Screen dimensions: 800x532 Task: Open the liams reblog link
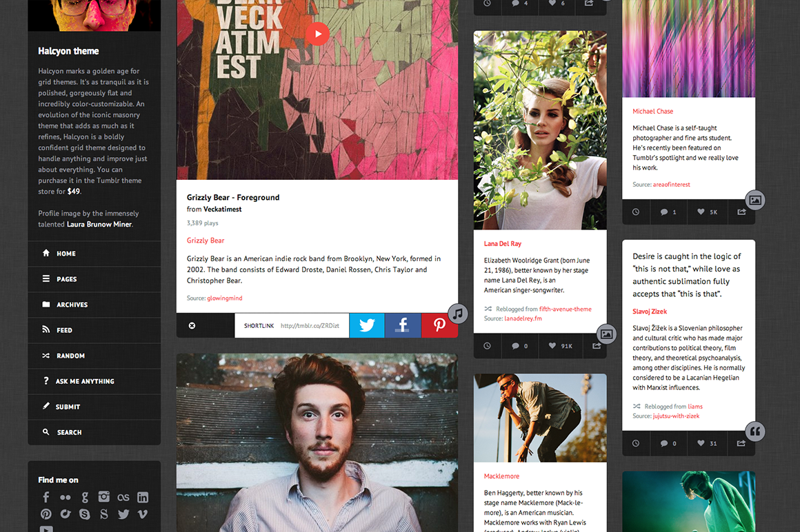[695, 406]
